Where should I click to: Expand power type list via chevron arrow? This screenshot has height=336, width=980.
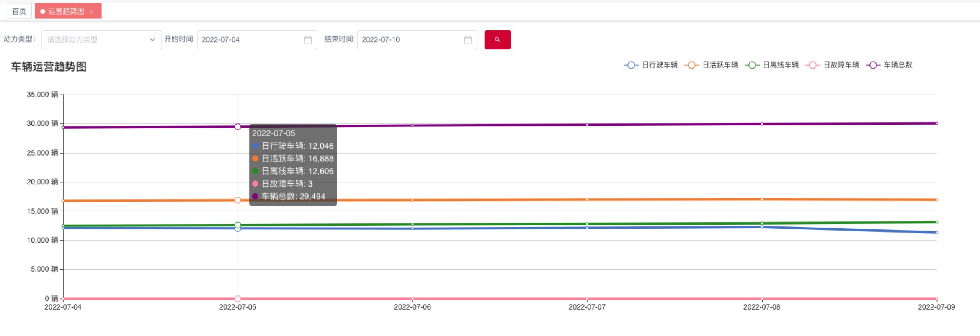click(x=152, y=40)
